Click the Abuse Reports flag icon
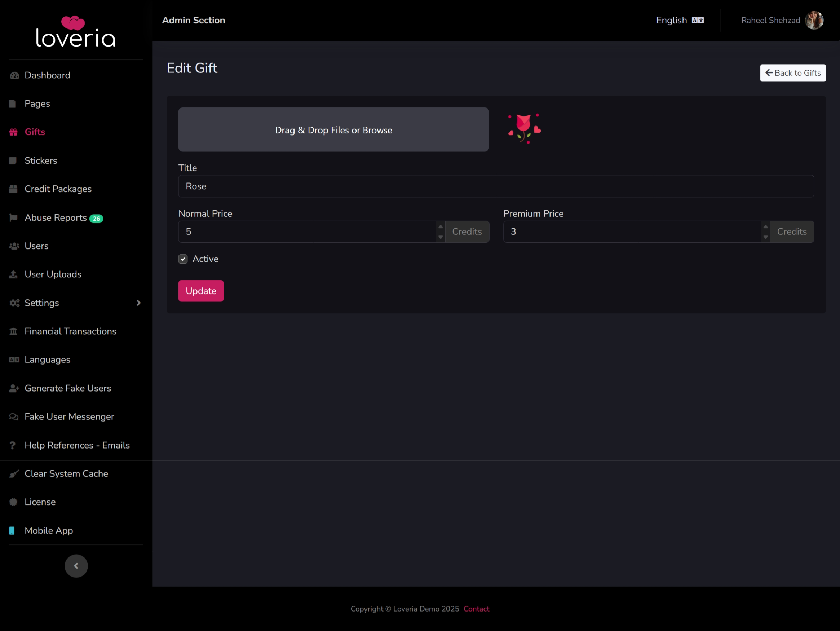Screen dimensions: 840x631 14,218
